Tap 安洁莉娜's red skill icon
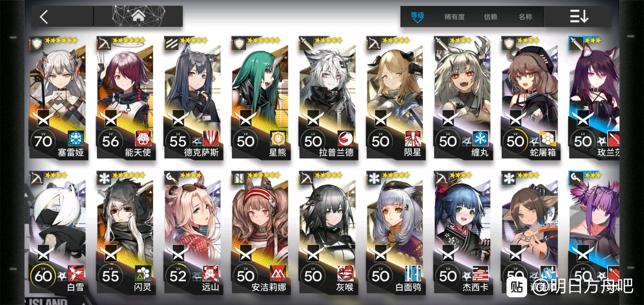Viewport: 644px width, 305px height. pos(278,273)
